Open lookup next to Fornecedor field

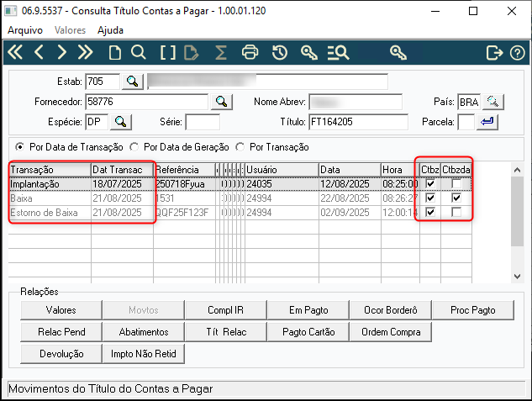pos(221,102)
